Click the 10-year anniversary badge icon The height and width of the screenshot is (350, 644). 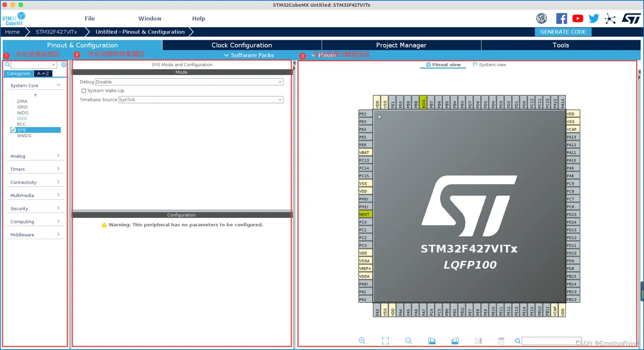(x=541, y=18)
